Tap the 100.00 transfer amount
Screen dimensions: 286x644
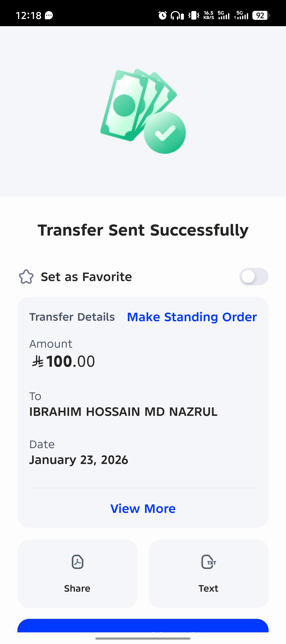click(x=64, y=361)
